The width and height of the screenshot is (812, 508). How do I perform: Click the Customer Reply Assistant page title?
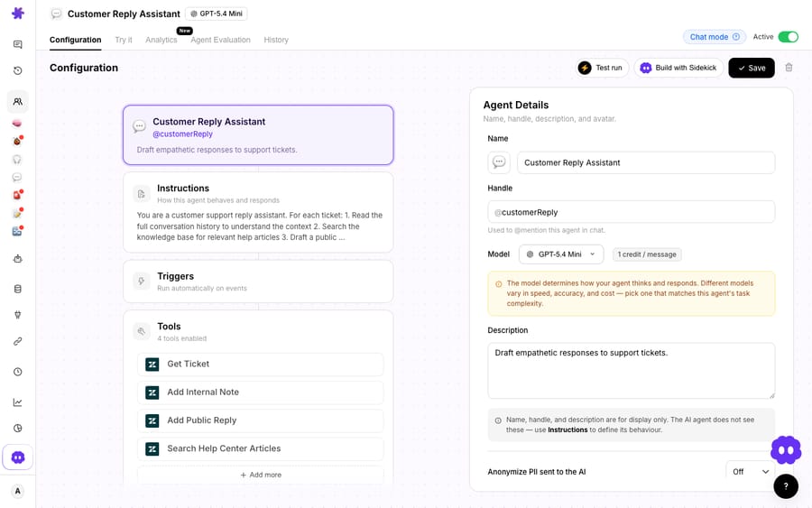[x=124, y=14]
